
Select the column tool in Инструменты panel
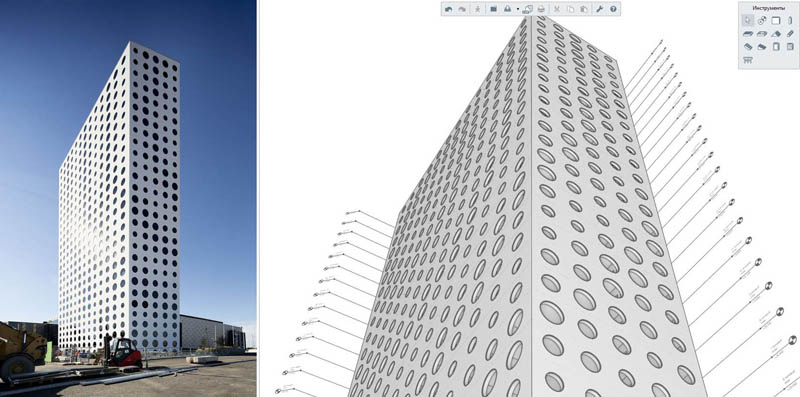[x=790, y=20]
